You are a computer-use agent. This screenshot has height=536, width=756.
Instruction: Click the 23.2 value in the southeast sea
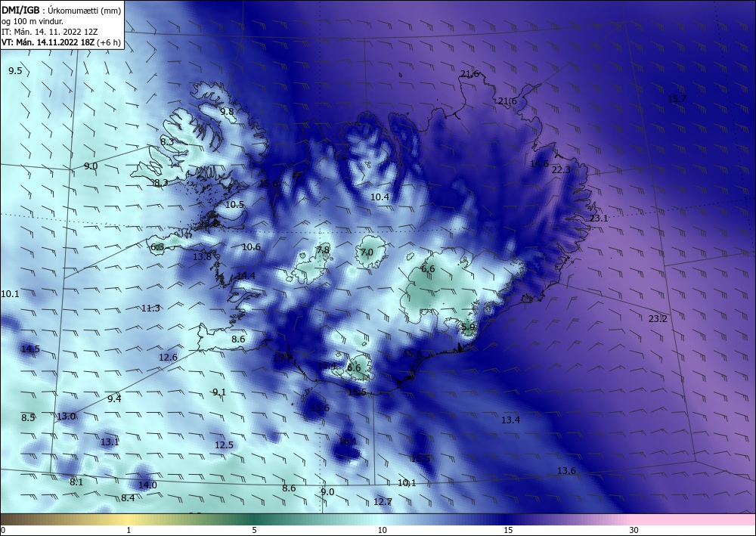click(658, 318)
